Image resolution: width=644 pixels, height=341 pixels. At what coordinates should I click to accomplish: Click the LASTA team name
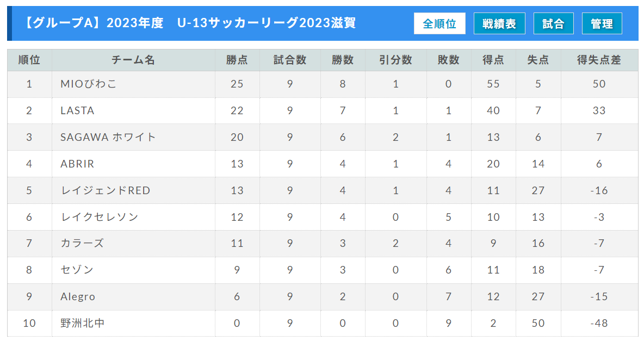click(x=77, y=111)
